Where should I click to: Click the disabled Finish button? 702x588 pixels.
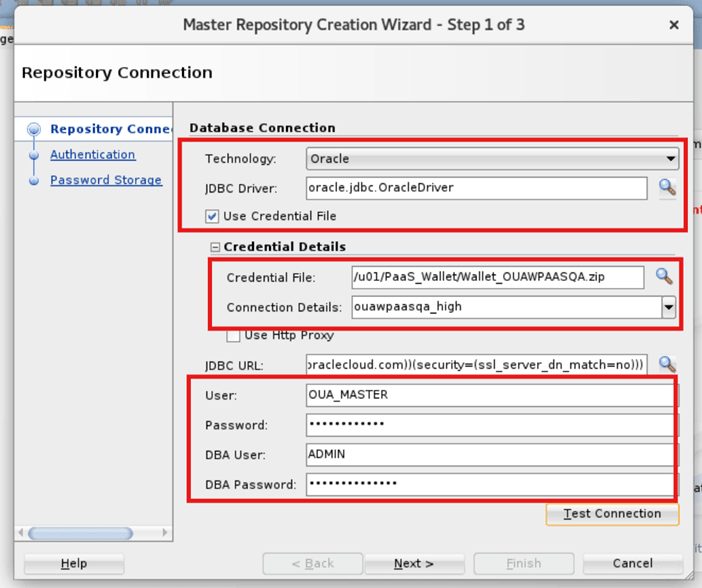pyautogui.click(x=524, y=563)
